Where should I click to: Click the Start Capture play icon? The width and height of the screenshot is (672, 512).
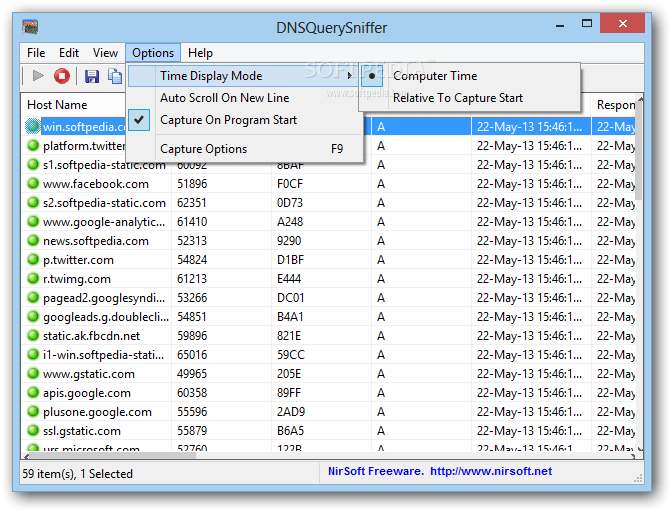[x=38, y=76]
